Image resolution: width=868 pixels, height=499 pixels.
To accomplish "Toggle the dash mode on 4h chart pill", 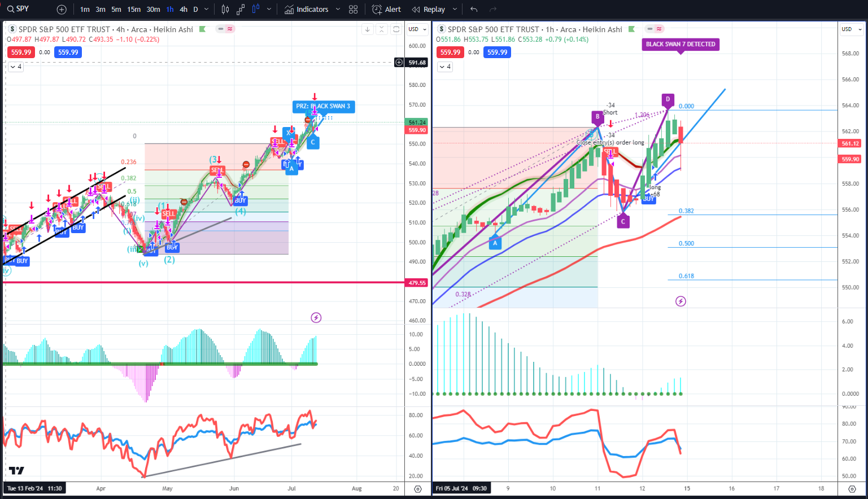I will click(x=221, y=29).
